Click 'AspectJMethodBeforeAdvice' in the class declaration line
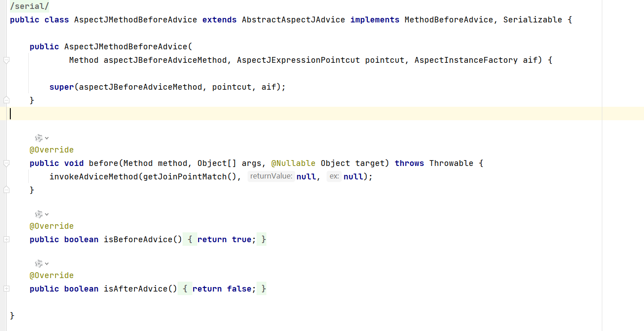 135,20
